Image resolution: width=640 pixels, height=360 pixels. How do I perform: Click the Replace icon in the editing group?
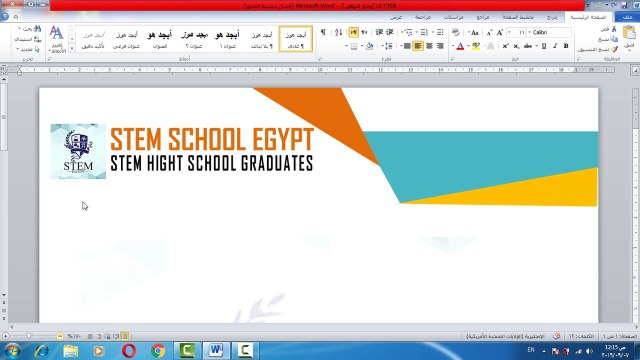(38, 39)
